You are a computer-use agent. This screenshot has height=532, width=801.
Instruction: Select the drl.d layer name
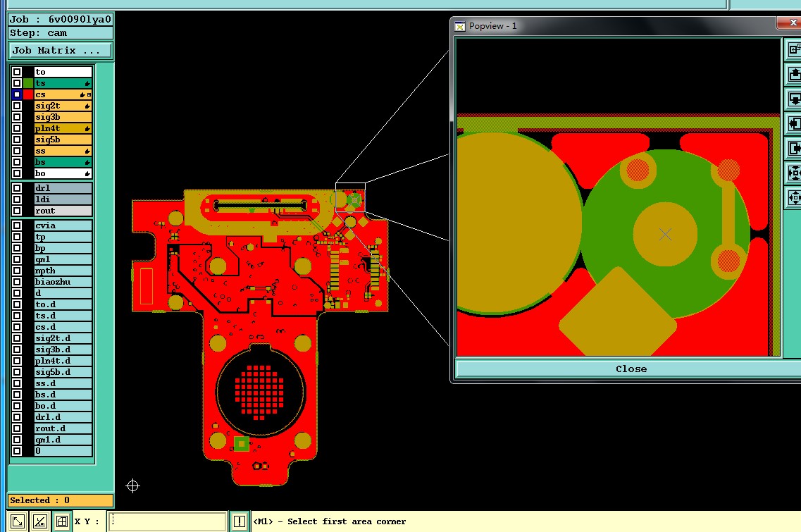(x=63, y=416)
